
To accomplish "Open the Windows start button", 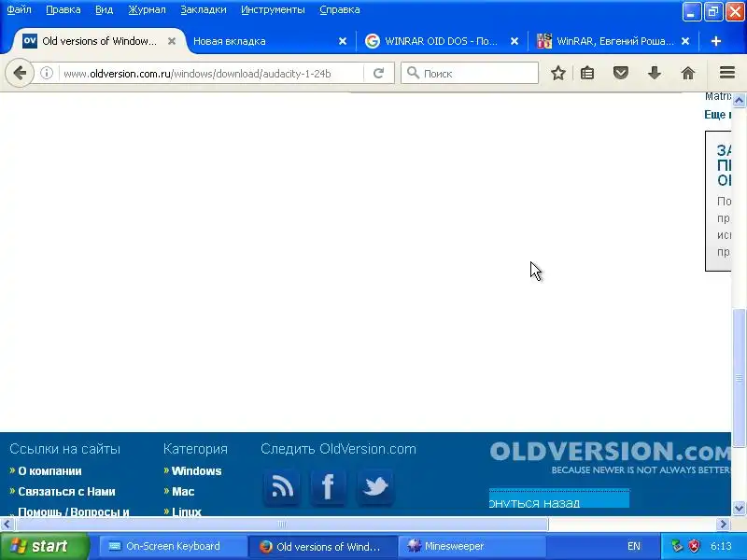I will [44, 546].
